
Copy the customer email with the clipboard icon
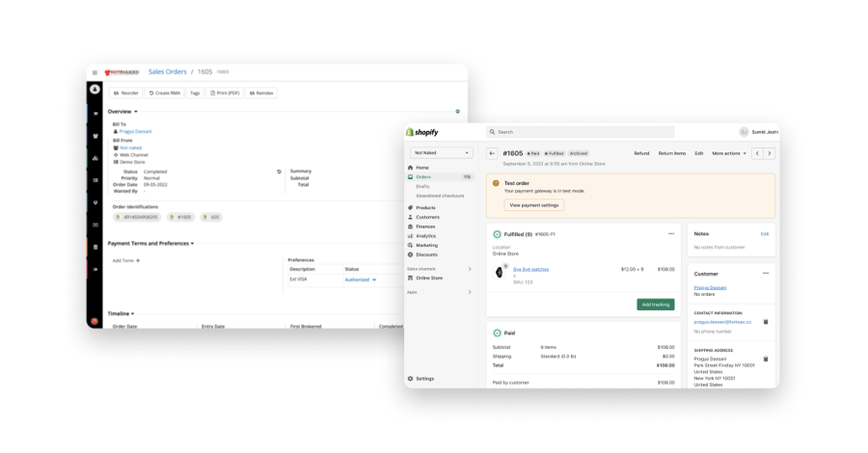pos(766,322)
